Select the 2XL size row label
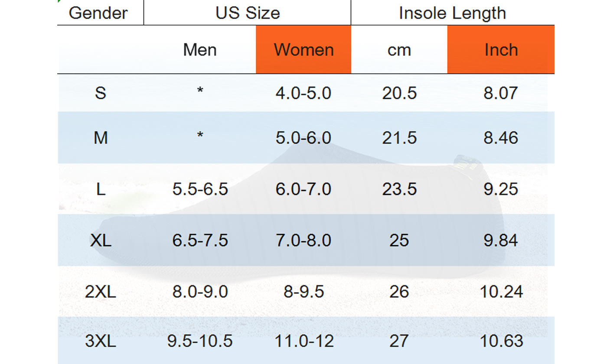Image resolution: width=607 pixels, height=364 pixels. pyautogui.click(x=100, y=292)
